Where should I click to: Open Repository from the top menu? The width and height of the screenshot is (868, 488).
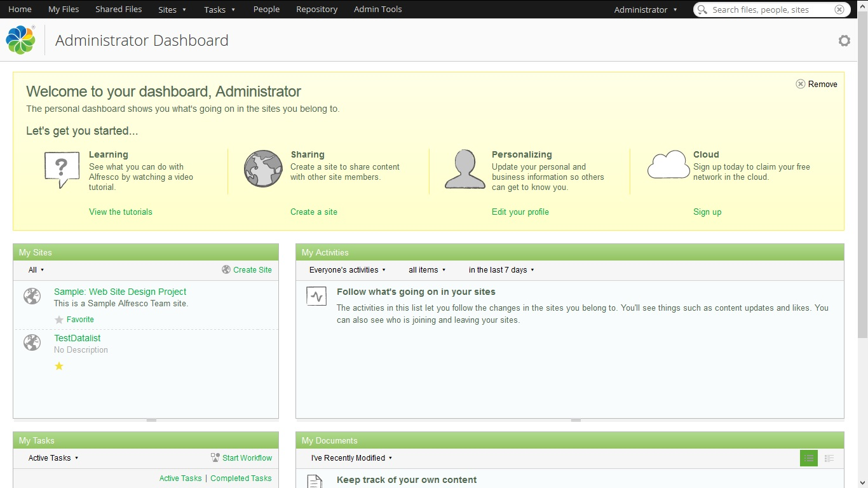click(x=317, y=10)
